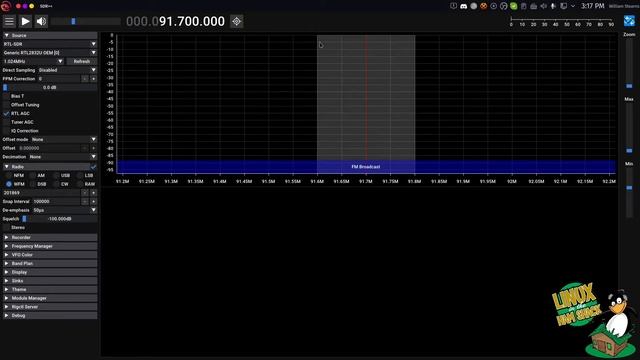The width and height of the screenshot is (640, 360).
Task: Enable the Stereo checkbox
Action: [6, 227]
